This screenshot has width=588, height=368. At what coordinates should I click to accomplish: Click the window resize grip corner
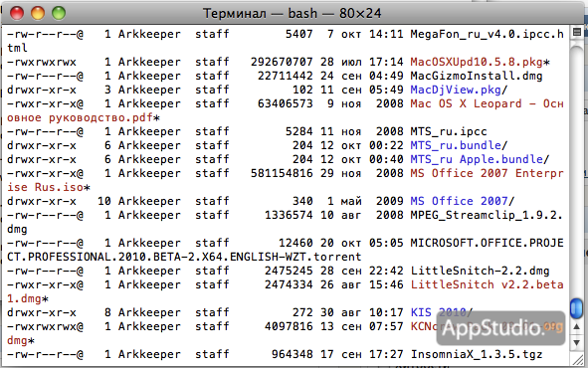click(577, 359)
